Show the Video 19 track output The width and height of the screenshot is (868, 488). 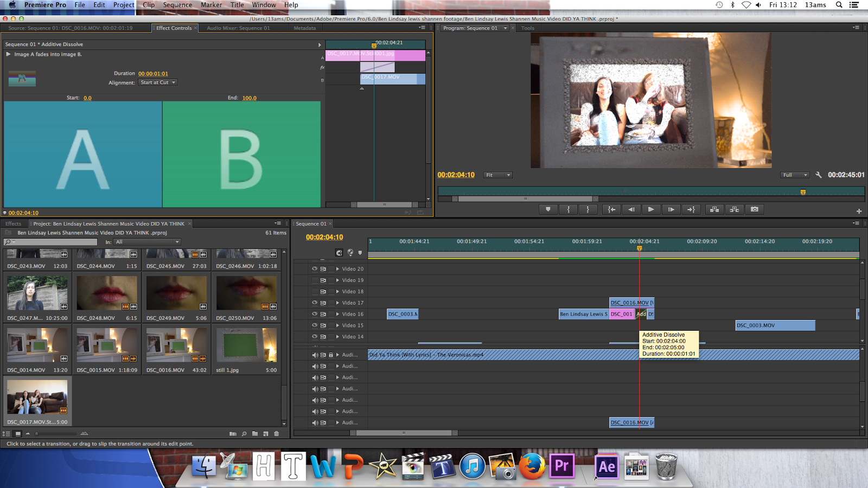pos(315,280)
